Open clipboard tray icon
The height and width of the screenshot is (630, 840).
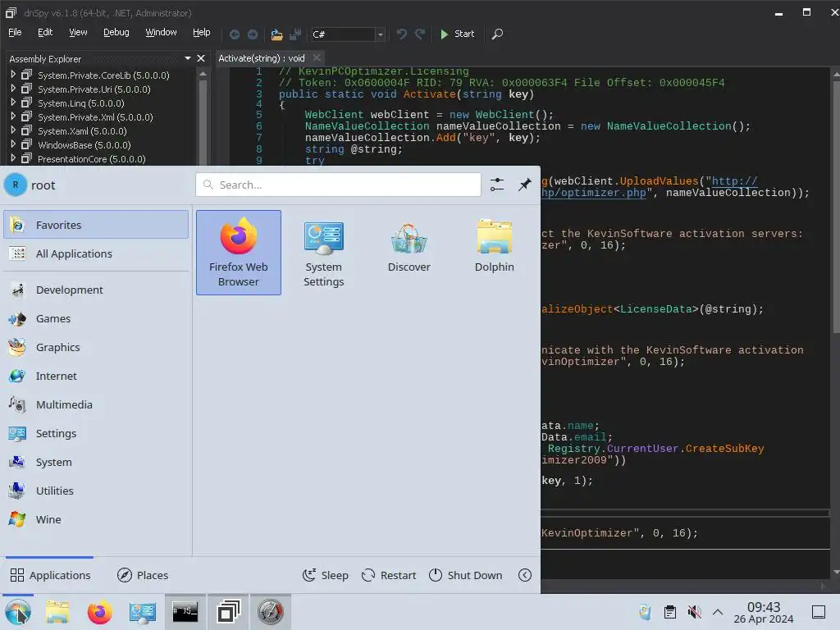point(669,612)
